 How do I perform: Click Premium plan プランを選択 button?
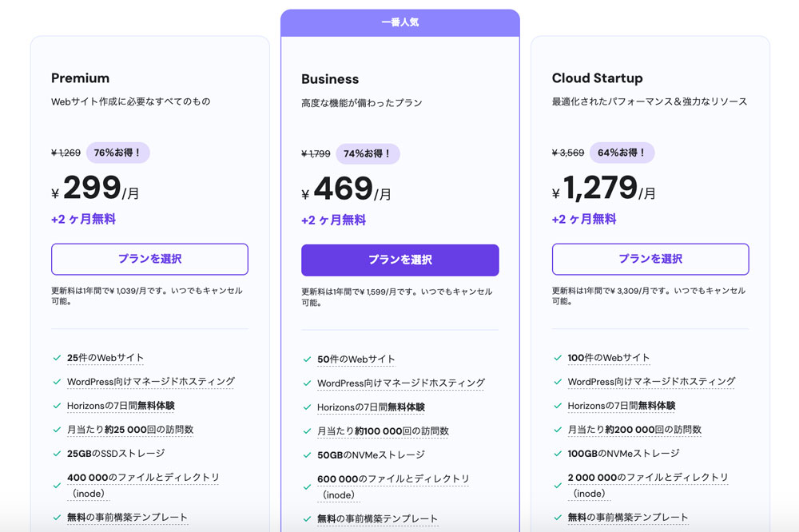coord(149,259)
